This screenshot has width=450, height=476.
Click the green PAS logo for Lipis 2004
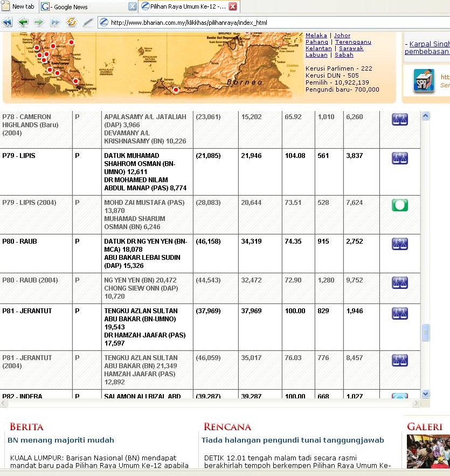point(399,205)
